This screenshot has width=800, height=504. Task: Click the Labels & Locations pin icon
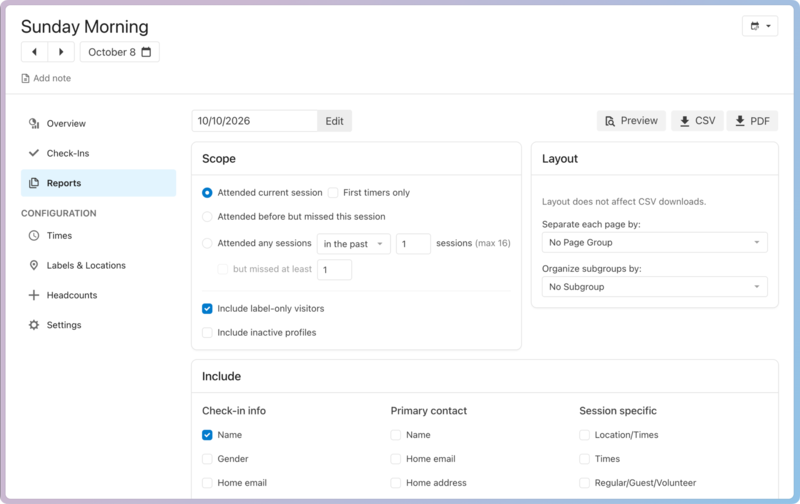point(34,266)
